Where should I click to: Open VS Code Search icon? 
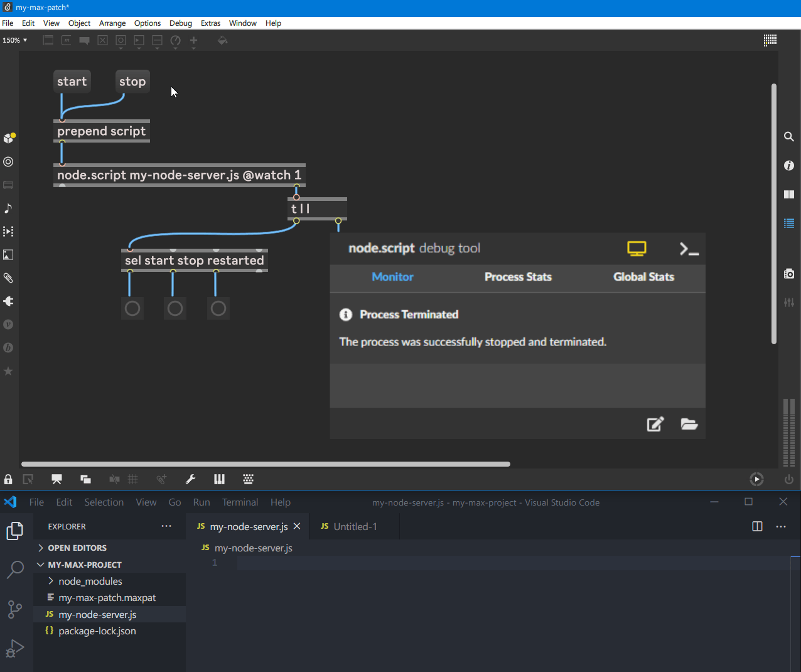click(x=14, y=570)
